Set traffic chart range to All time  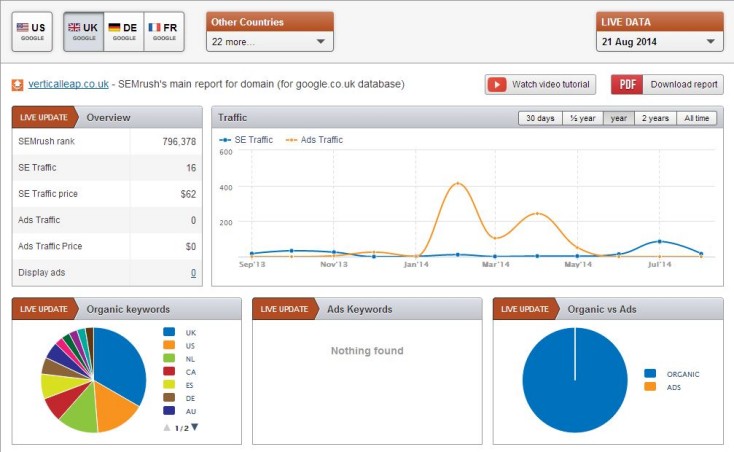tap(697, 118)
